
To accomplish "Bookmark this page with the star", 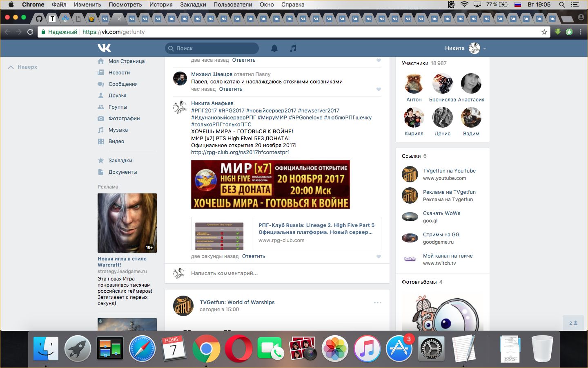I will click(x=544, y=32).
